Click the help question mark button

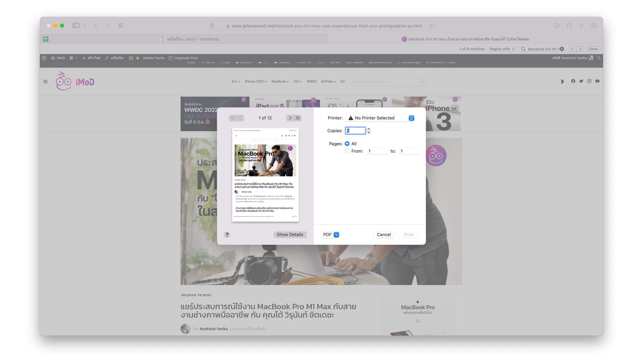[227, 235]
